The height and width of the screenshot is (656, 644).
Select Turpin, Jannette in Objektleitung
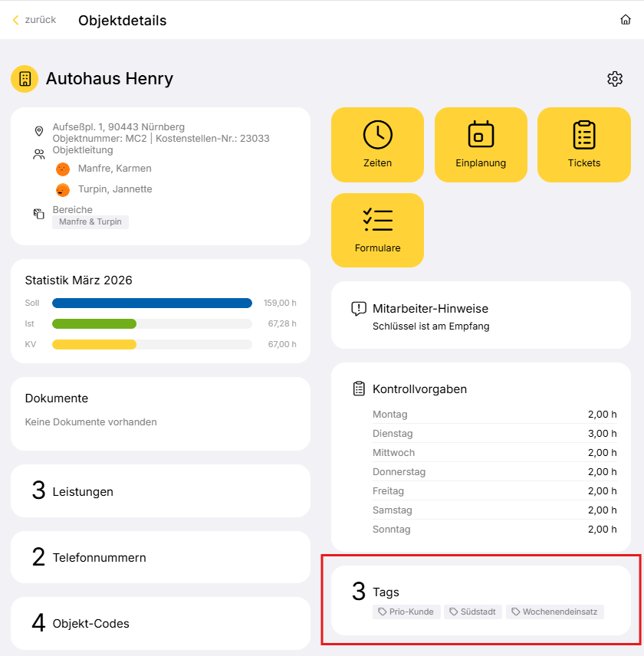click(114, 189)
